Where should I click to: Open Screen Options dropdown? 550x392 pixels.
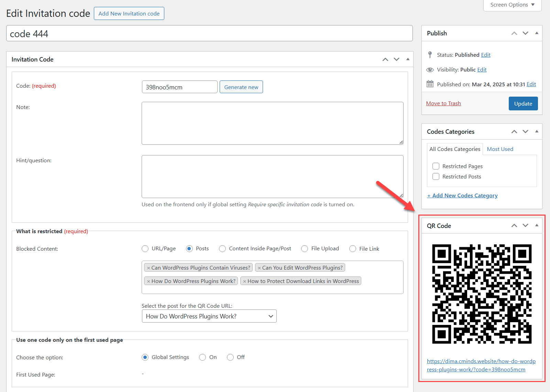tap(512, 5)
